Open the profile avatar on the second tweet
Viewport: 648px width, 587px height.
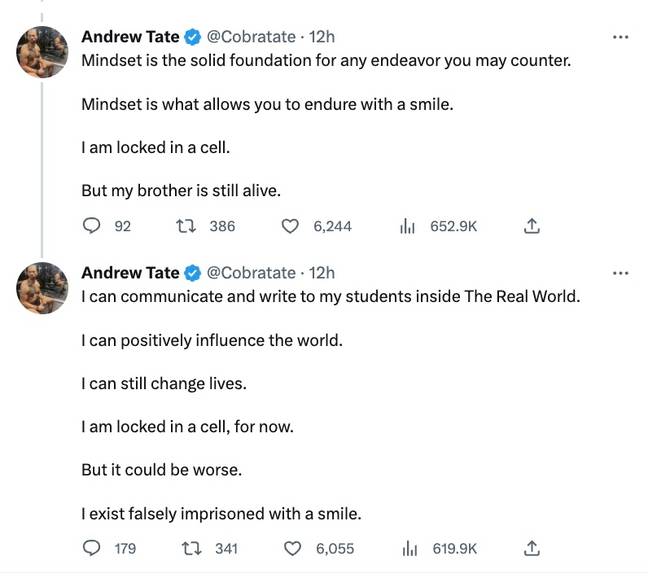point(42,288)
